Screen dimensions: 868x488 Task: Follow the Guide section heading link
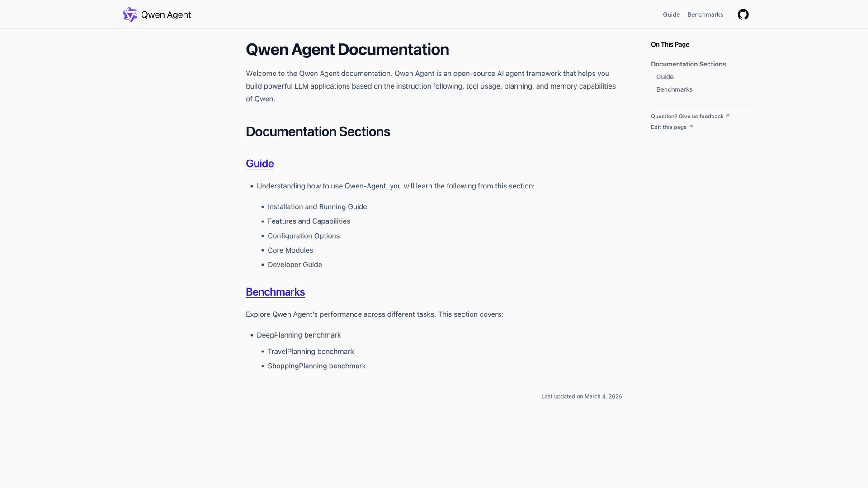click(x=259, y=164)
